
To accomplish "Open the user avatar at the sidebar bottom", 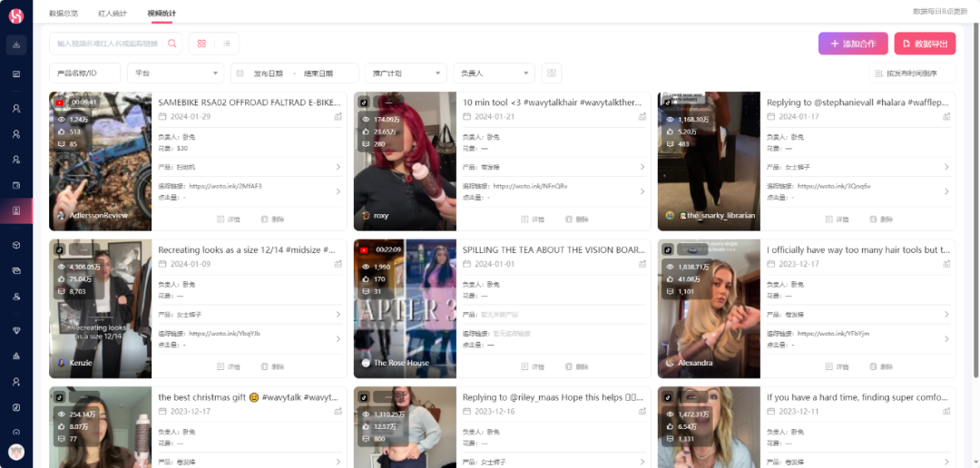I will pos(16,453).
